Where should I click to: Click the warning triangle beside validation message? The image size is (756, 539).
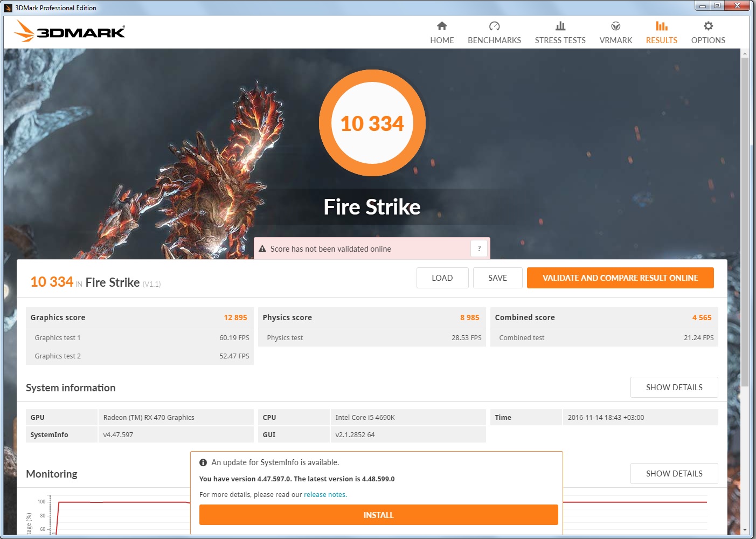(262, 249)
